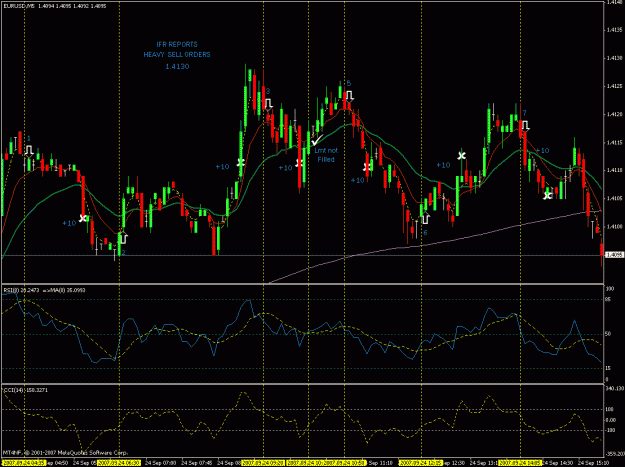Image resolution: width=625 pixels, height=467 pixels.
Task: Click the +10 label below trade 5's exit X
Action: pos(358,181)
